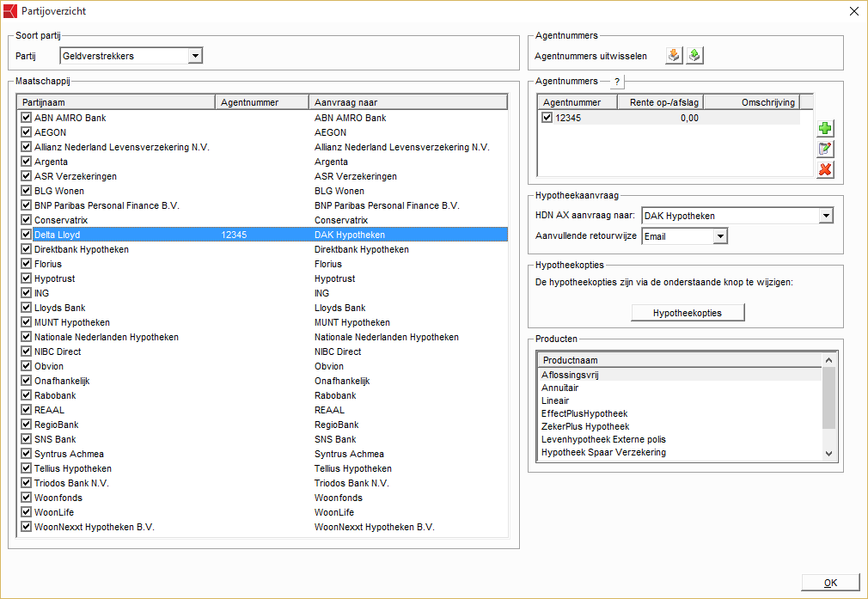The image size is (868, 599).
Task: Toggle the SNS Bank checkbox
Action: tap(26, 439)
